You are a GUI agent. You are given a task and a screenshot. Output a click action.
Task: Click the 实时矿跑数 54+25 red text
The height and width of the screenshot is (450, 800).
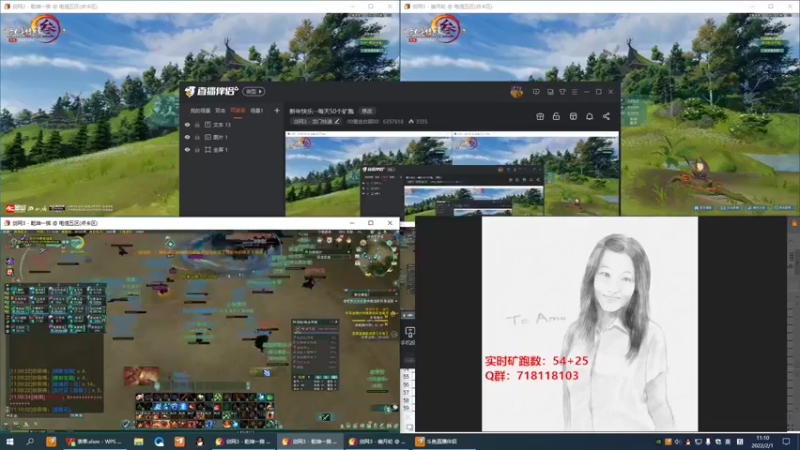536,361
